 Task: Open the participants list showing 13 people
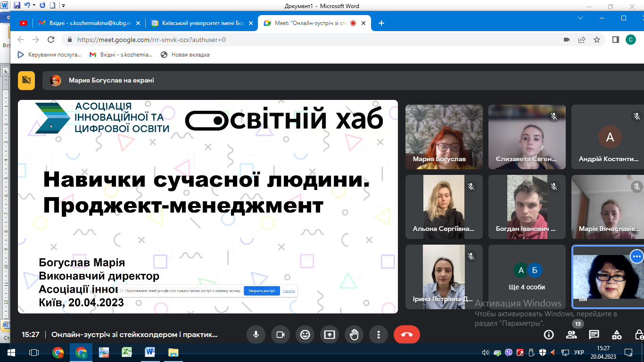(572, 335)
